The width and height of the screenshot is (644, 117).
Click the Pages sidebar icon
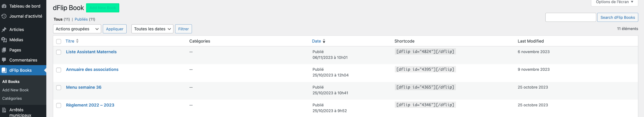pos(4,50)
